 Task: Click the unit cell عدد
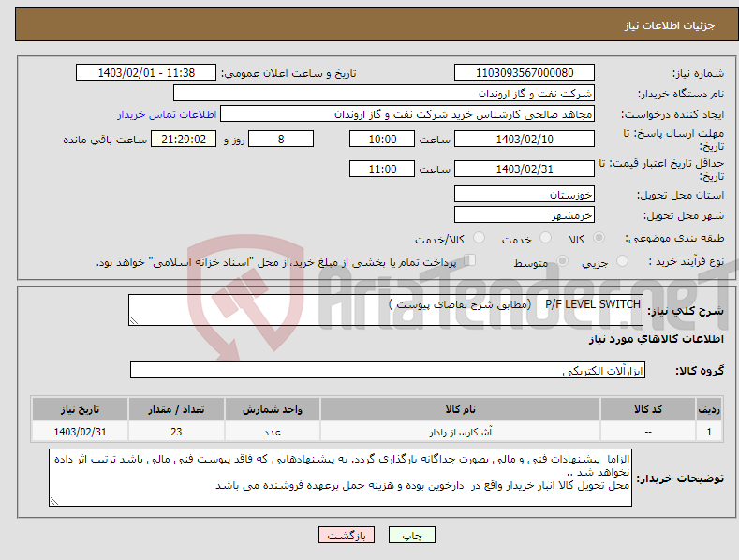273,432
